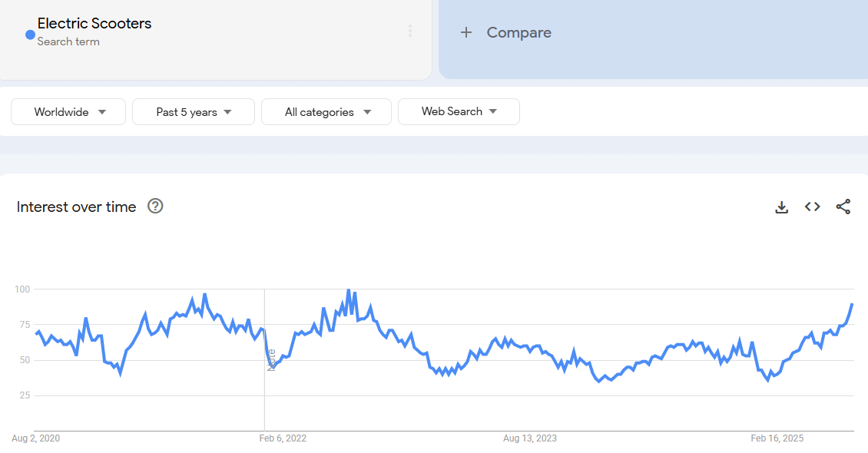
Task: Click the embed code icon
Action: click(812, 207)
